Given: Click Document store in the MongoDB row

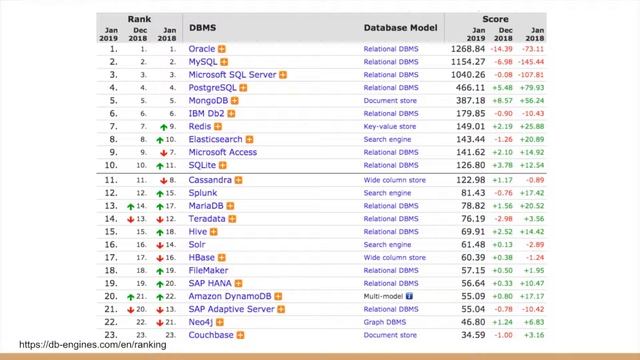Looking at the screenshot, I should click(x=390, y=101).
